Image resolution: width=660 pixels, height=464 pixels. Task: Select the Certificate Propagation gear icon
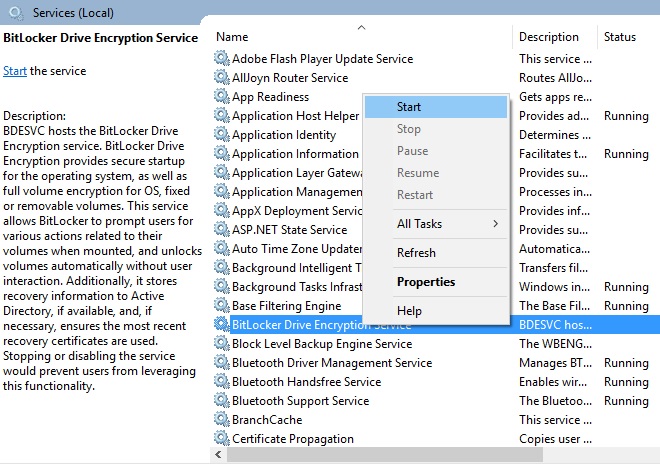221,439
